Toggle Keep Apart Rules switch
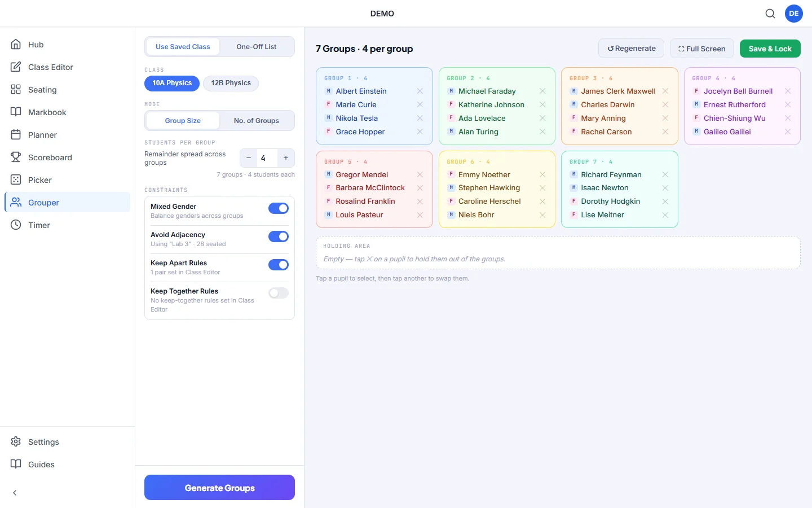 pos(279,265)
